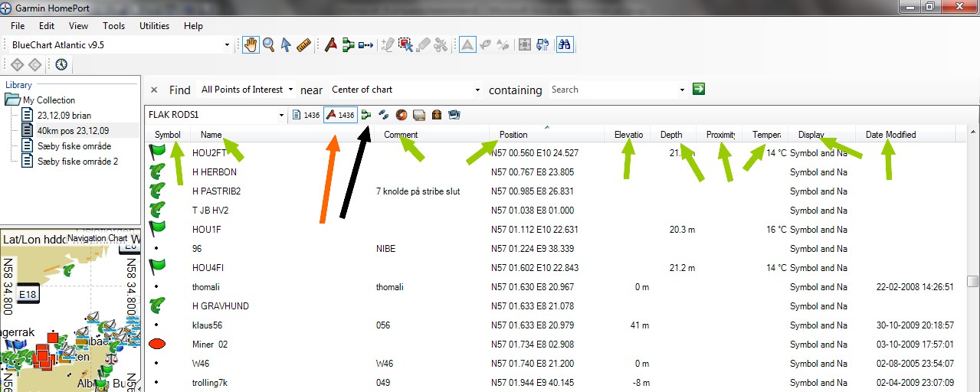Toggle the tracks footprints filter icon
This screenshot has height=392, width=980.
[384, 115]
